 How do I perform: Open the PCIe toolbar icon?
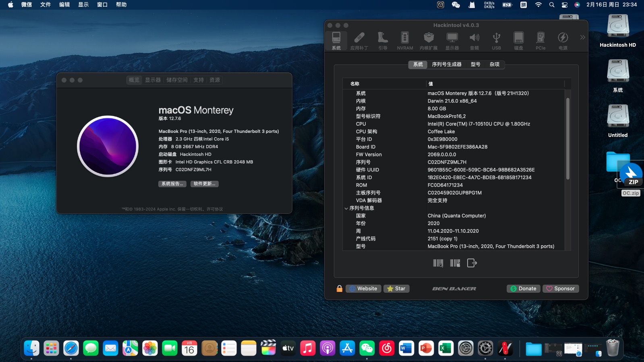[540, 41]
